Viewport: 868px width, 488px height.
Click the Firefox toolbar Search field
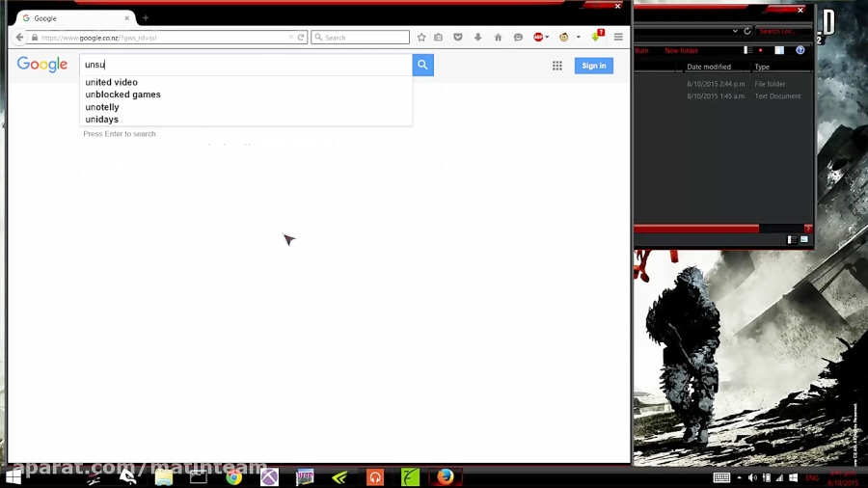coord(361,38)
